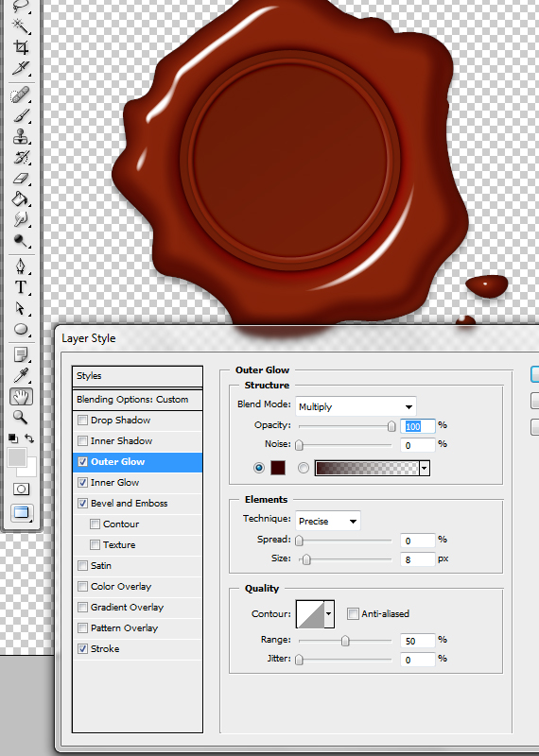Open the Styles section in list

(137, 375)
